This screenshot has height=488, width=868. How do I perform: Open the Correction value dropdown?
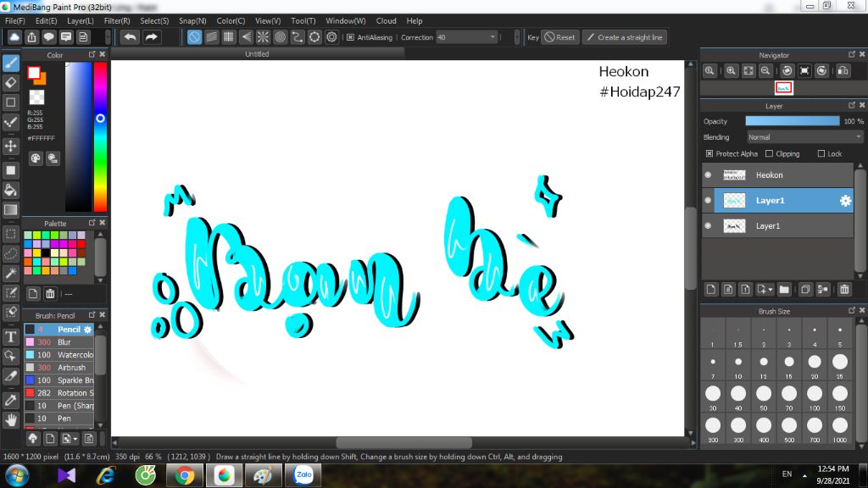click(492, 37)
